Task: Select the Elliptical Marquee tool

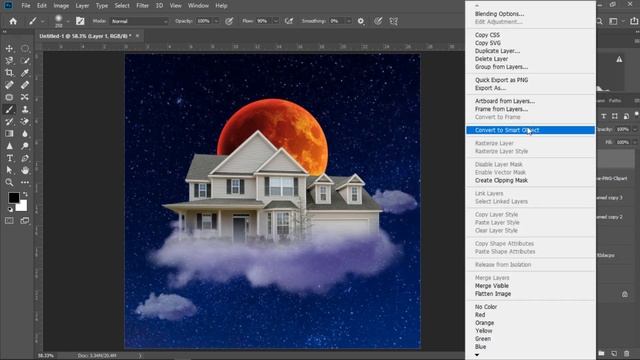Action: (x=25, y=49)
